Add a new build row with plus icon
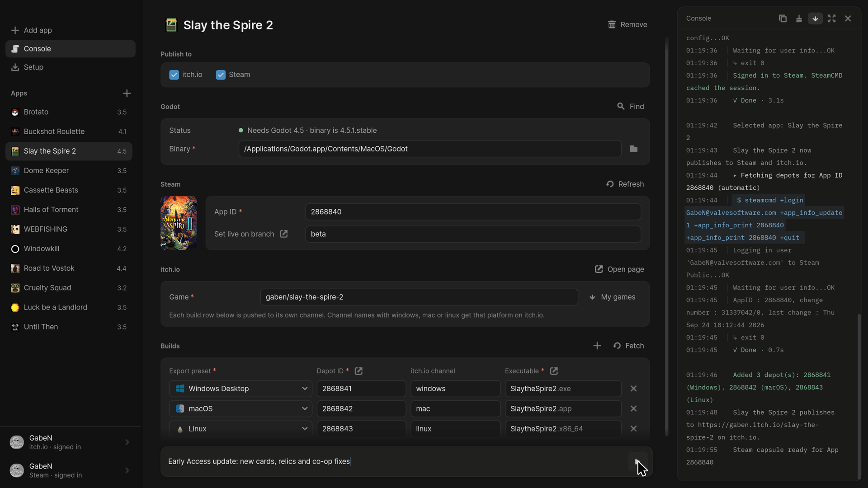The image size is (868, 488). coord(597,346)
